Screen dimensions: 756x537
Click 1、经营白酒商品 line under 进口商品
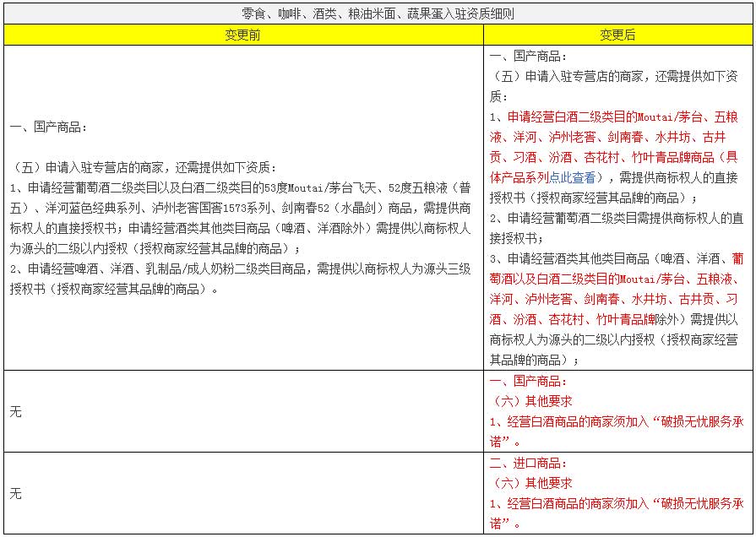click(617, 503)
